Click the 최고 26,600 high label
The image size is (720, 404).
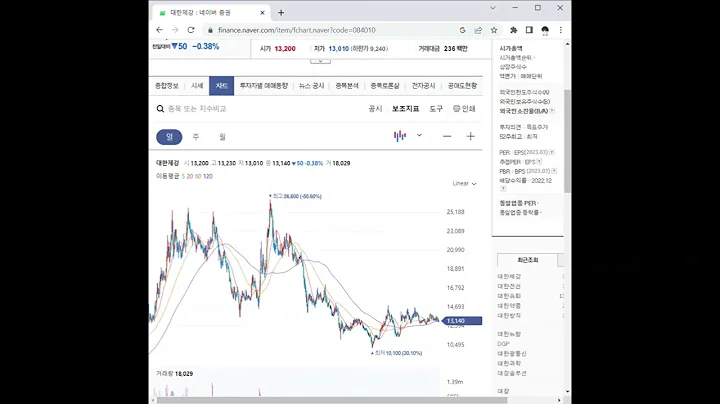[x=296, y=196]
